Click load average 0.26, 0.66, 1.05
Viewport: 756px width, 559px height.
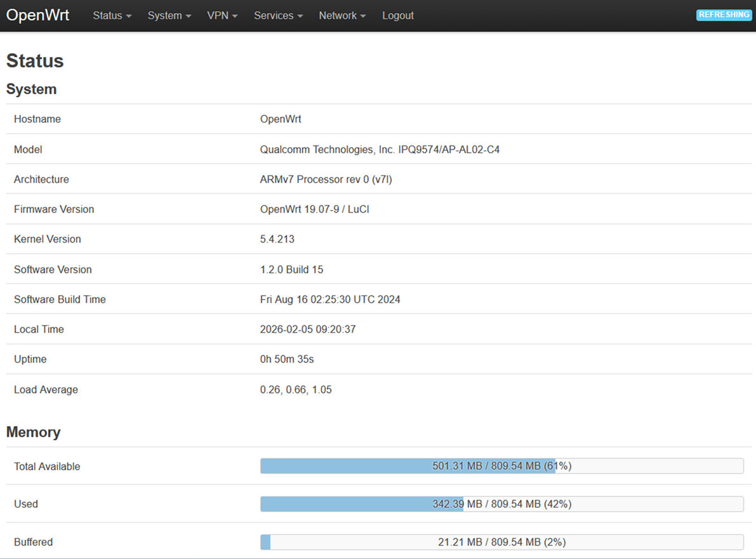[x=296, y=389]
